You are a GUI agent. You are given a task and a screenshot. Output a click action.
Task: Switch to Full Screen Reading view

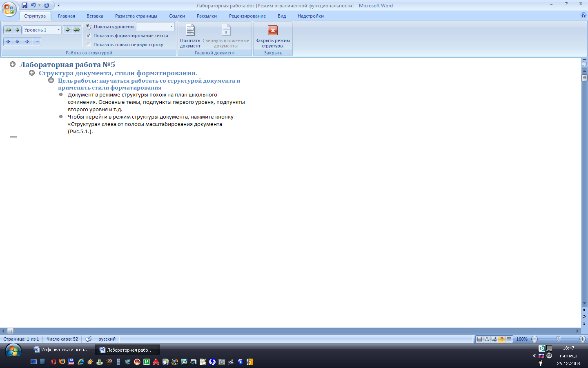[487, 339]
